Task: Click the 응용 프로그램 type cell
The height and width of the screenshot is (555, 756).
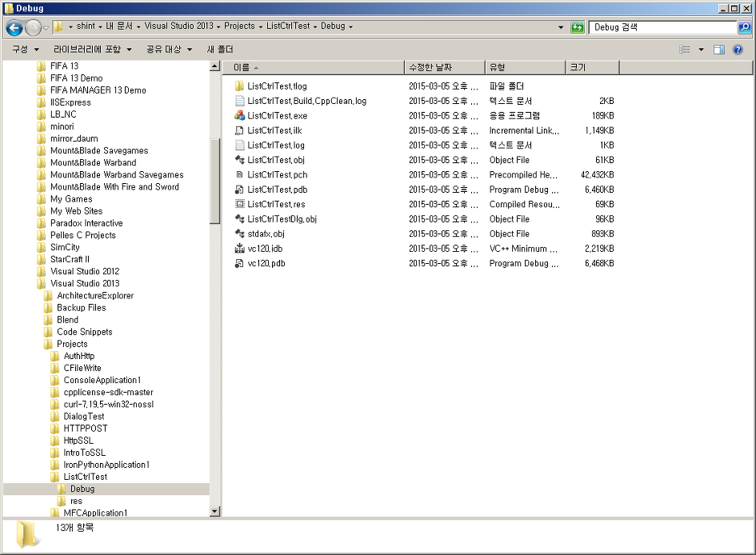Action: point(514,116)
